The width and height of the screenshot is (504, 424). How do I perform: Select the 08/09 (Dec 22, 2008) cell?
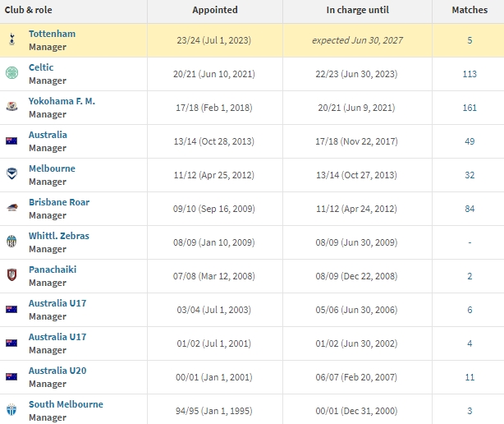click(356, 276)
